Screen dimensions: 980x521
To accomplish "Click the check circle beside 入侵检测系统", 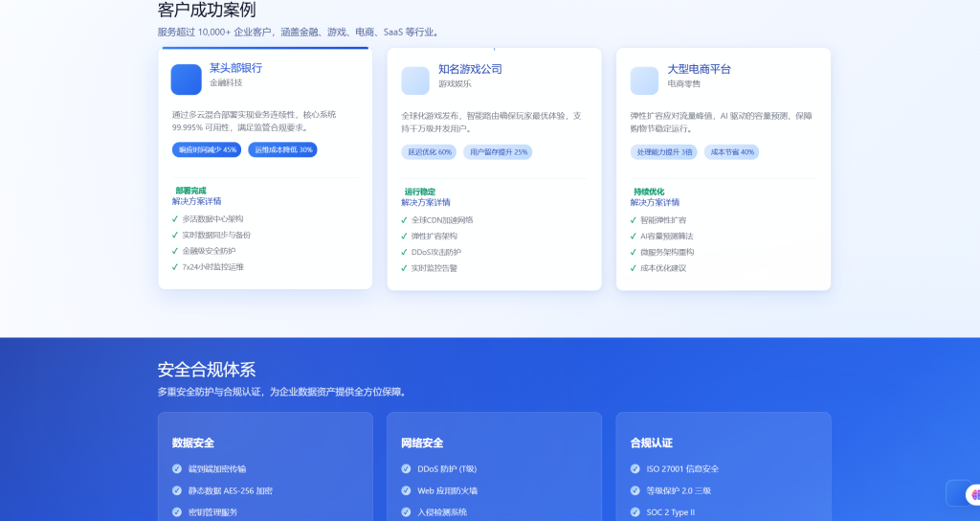I will click(x=406, y=512).
